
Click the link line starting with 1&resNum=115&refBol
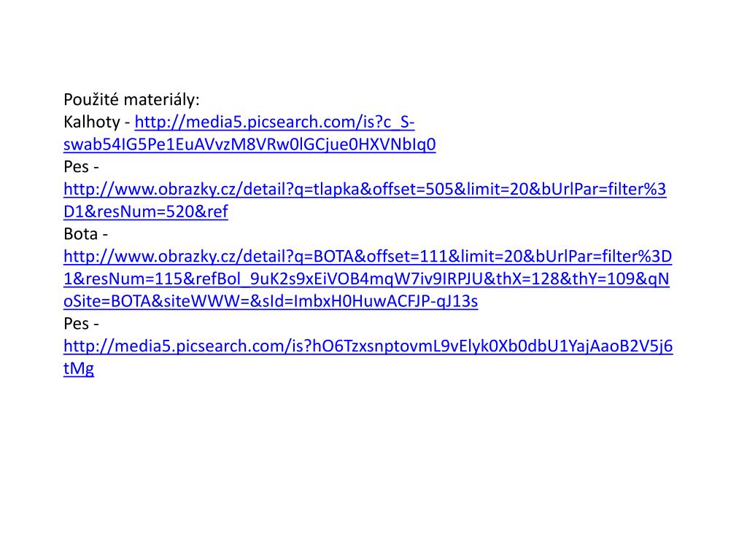tap(366, 279)
